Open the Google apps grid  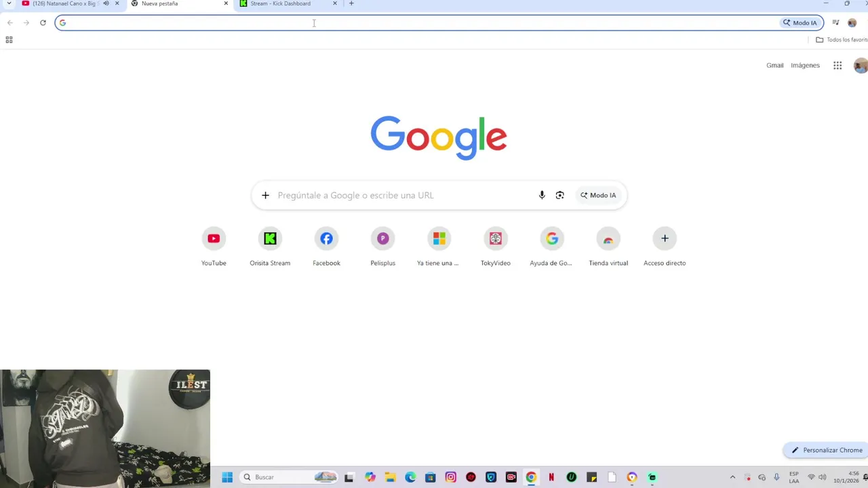click(x=837, y=66)
